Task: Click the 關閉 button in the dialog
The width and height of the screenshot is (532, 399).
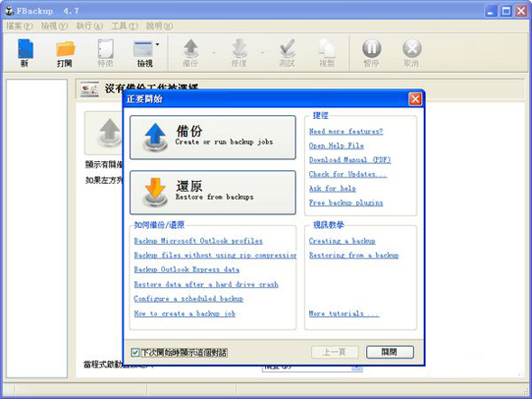Action: [390, 352]
